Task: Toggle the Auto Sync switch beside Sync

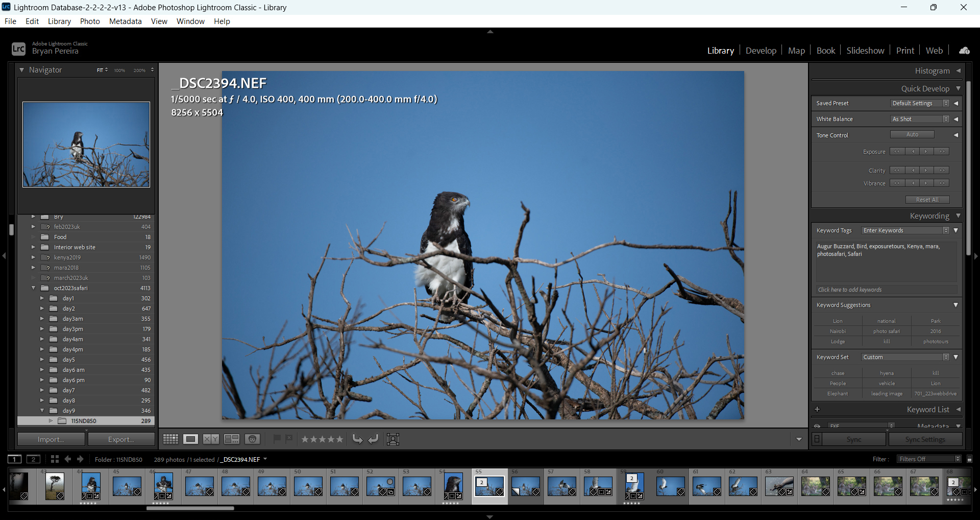Action: pos(817,439)
